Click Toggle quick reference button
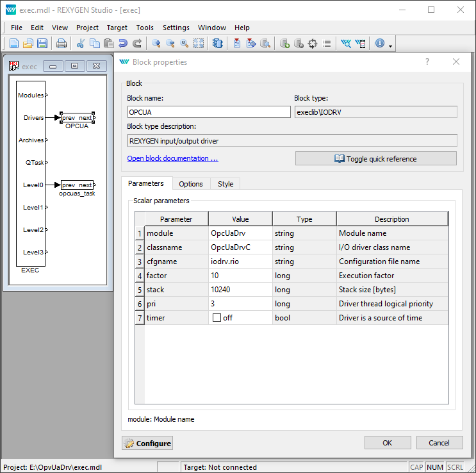 (x=376, y=159)
